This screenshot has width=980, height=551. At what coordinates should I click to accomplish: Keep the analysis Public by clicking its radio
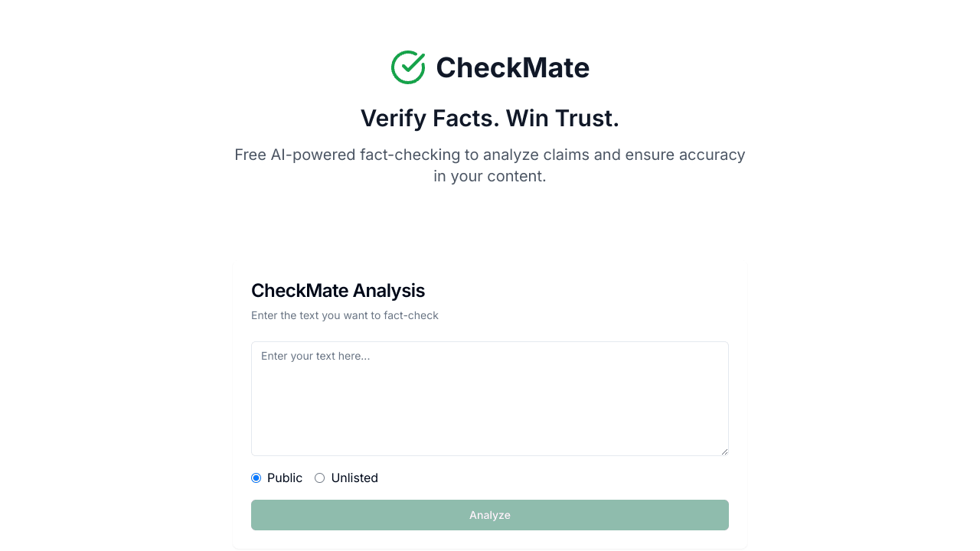pos(256,478)
